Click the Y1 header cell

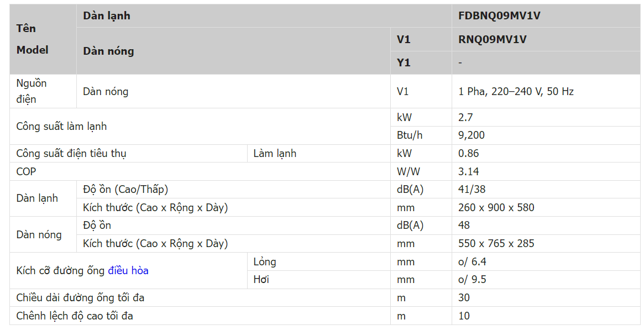[404, 63]
